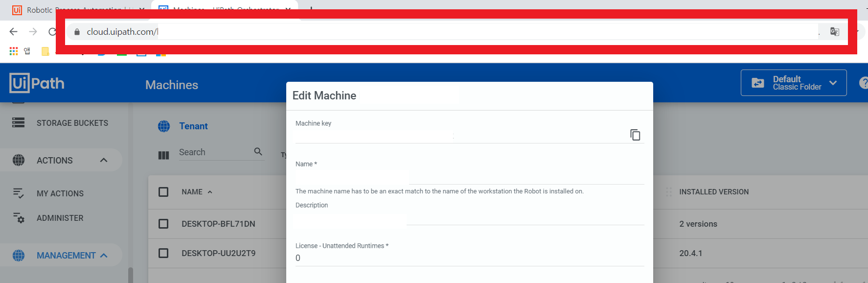Click the License Unattended Runtimes field
The image size is (868, 283).
470,258
